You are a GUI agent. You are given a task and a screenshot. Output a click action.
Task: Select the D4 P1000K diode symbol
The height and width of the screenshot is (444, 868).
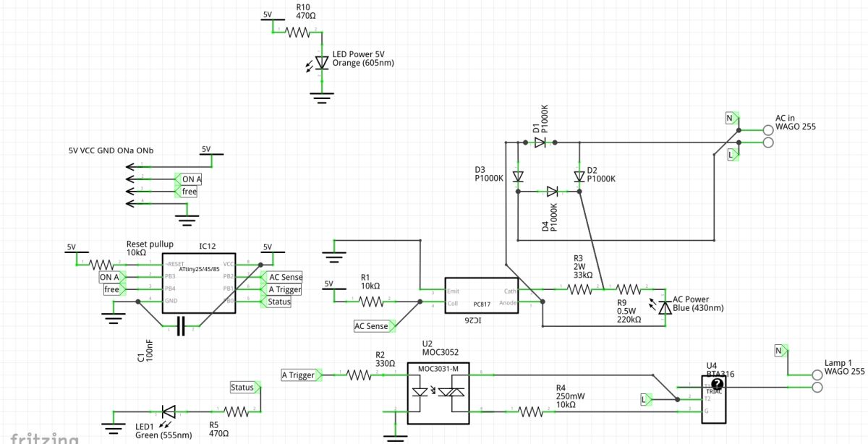click(551, 192)
